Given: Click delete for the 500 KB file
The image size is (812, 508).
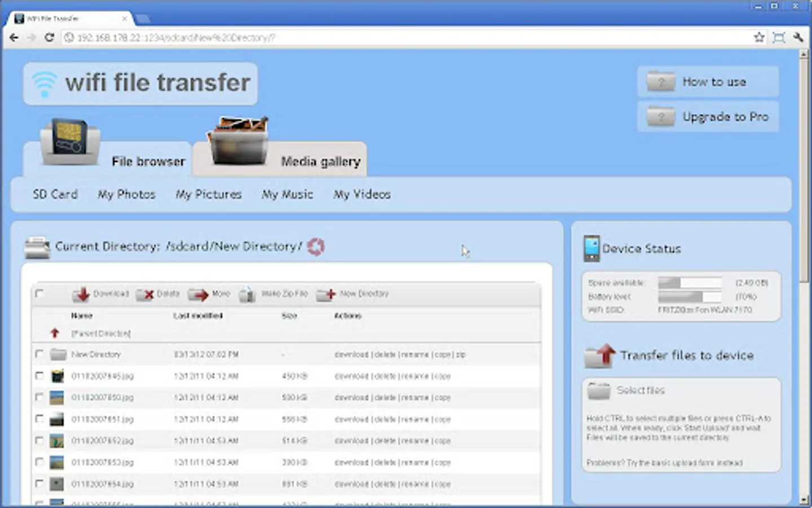Looking at the screenshot, I should (385, 397).
